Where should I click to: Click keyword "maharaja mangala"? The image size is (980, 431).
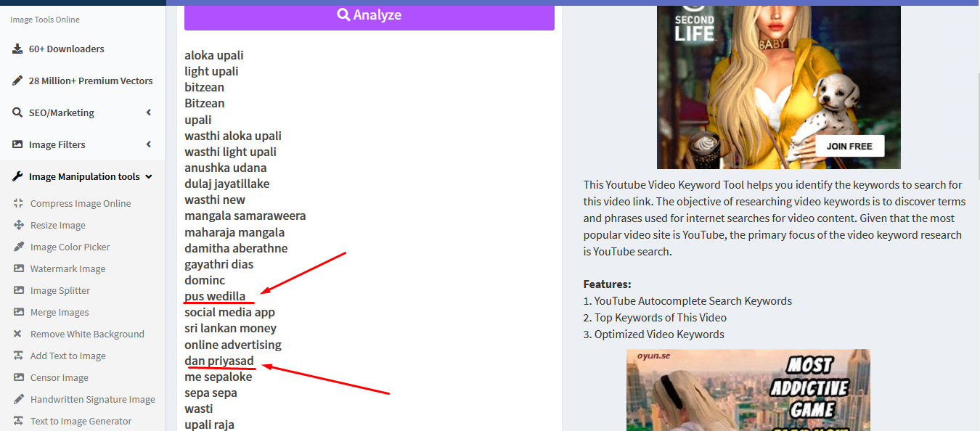point(234,232)
